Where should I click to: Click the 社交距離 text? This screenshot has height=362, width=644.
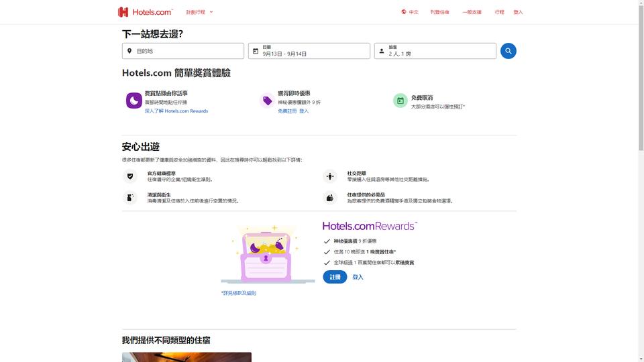pos(356,173)
